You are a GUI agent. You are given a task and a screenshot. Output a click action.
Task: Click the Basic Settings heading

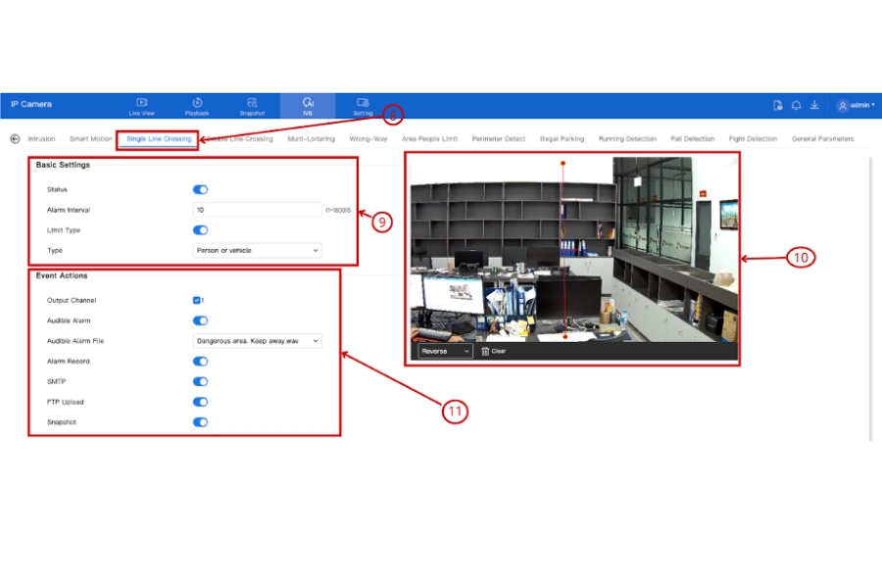pyautogui.click(x=63, y=165)
